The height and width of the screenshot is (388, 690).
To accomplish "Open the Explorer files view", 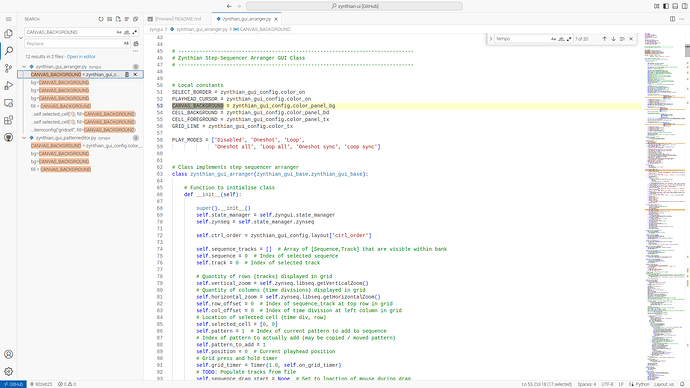I will coord(8,34).
